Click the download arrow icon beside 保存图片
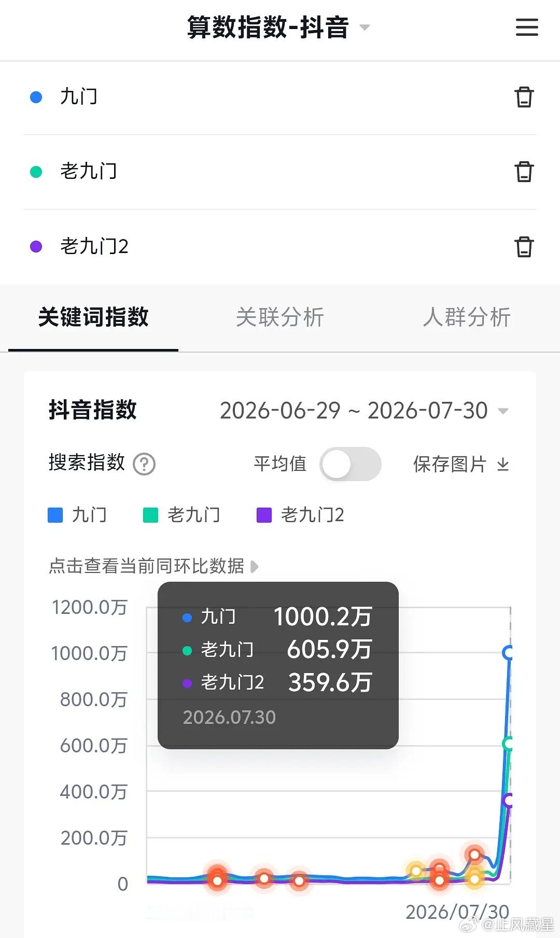This screenshot has width=560, height=938. pos(503,465)
